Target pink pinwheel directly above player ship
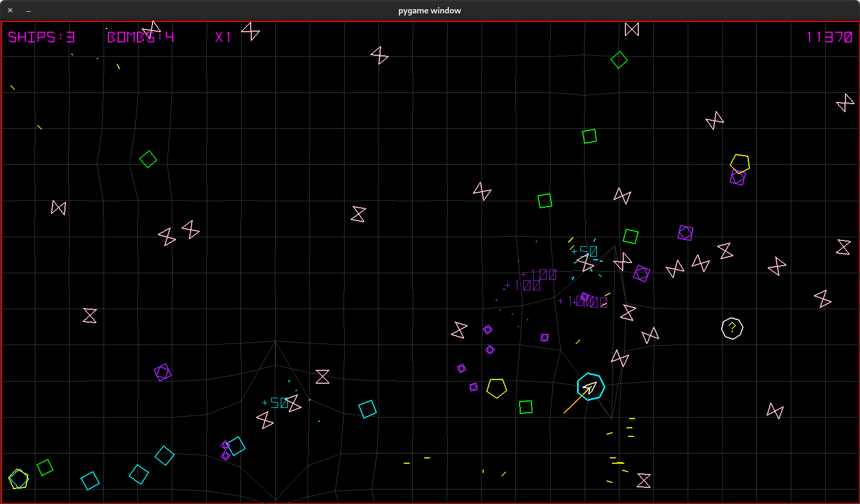860x504 pixels. pyautogui.click(x=620, y=358)
